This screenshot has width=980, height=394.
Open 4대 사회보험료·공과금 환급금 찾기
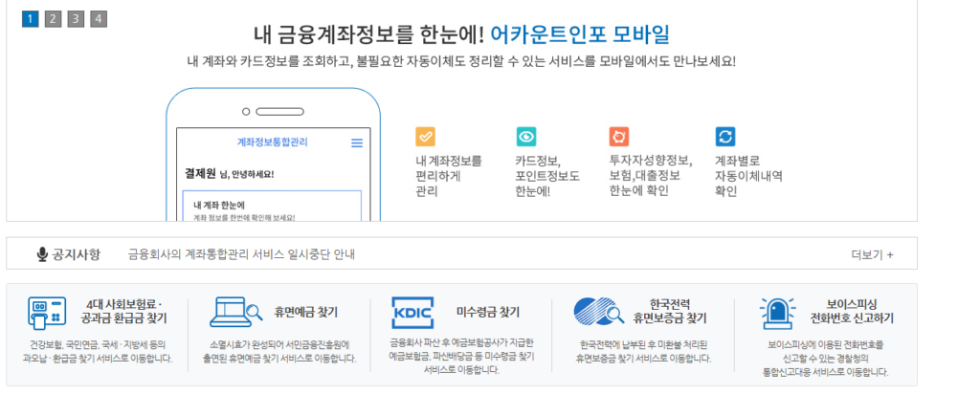(x=123, y=312)
